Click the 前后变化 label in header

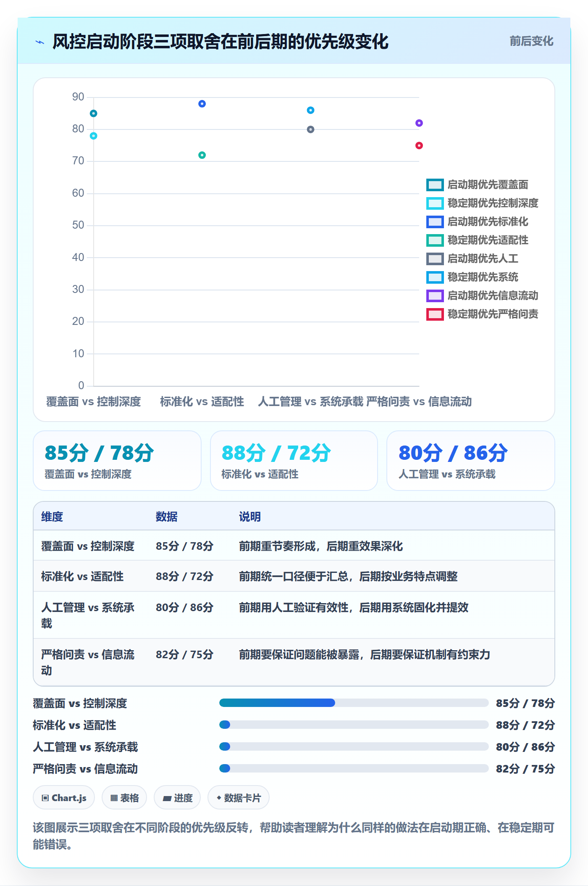coord(531,41)
